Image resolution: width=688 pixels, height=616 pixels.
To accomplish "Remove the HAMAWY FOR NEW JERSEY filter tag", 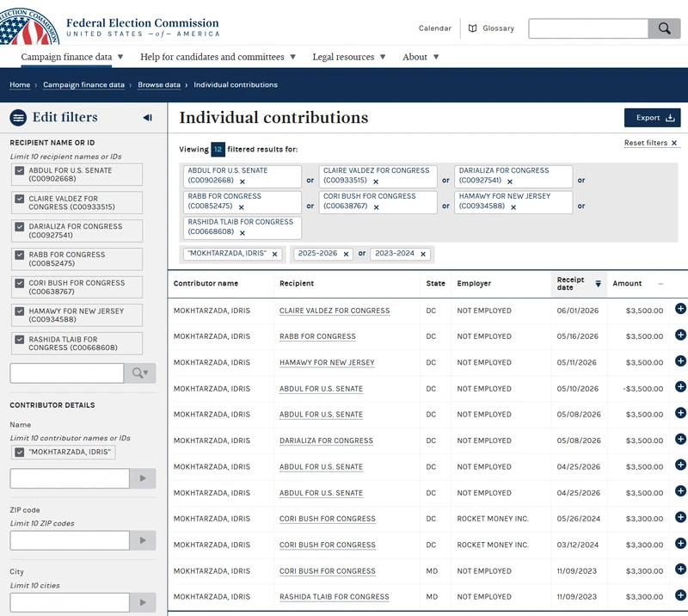I will (x=513, y=207).
